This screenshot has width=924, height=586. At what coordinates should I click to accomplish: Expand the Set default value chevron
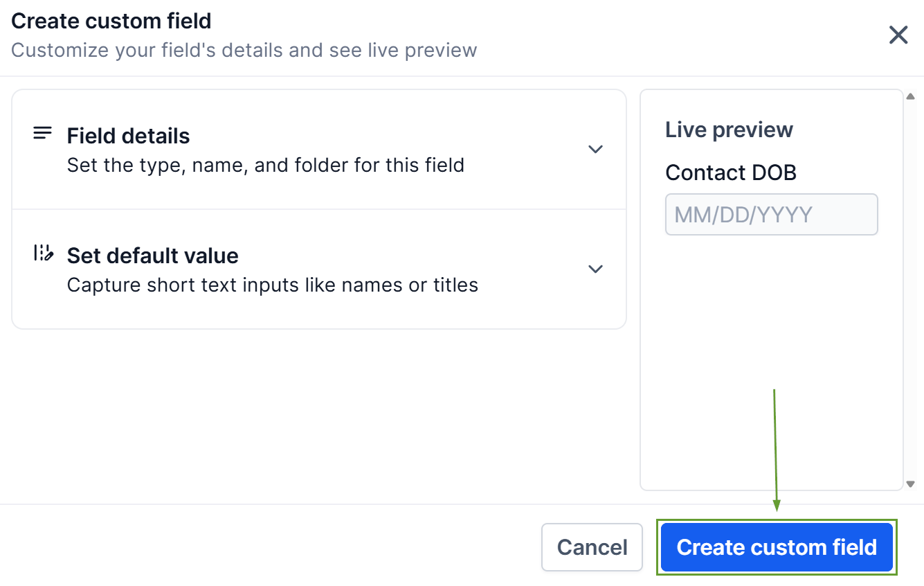(595, 269)
